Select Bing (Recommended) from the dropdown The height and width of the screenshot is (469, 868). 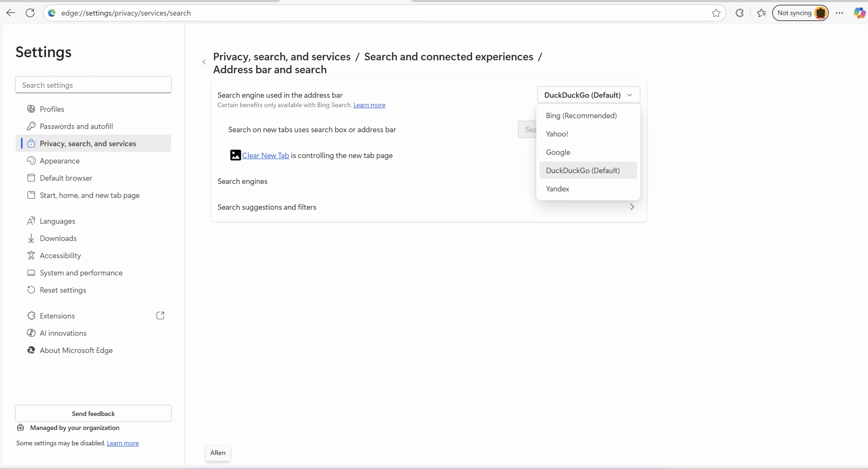(x=581, y=116)
